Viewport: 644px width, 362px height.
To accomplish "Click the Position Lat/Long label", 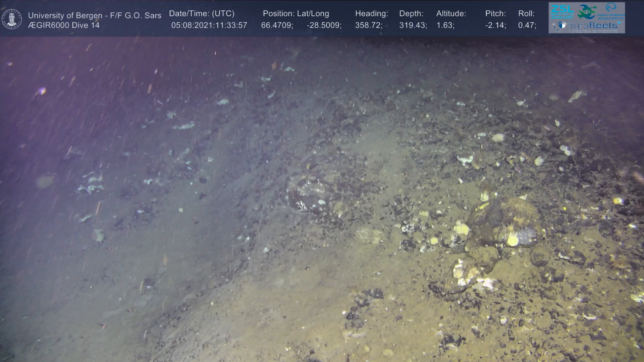I will (296, 14).
